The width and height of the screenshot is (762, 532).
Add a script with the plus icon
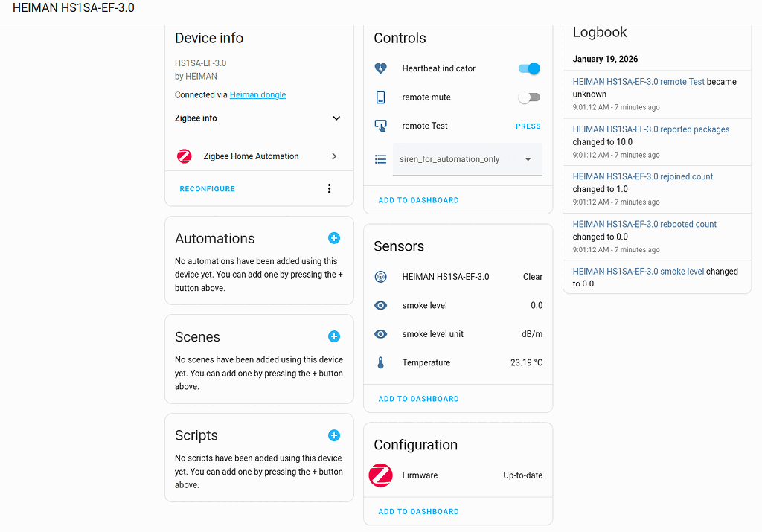(334, 435)
